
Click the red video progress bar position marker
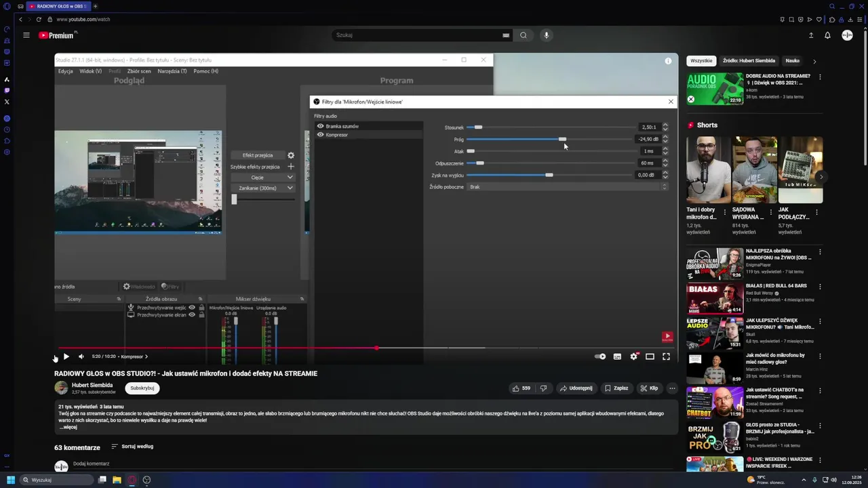tap(376, 348)
